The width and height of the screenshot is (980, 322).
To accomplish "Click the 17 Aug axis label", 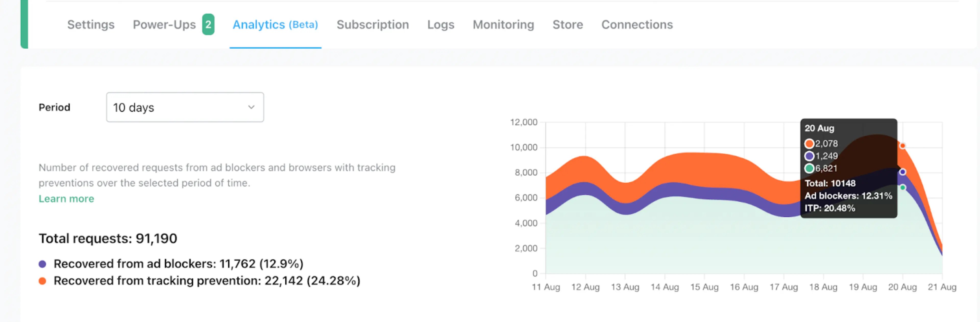I will 784,287.
